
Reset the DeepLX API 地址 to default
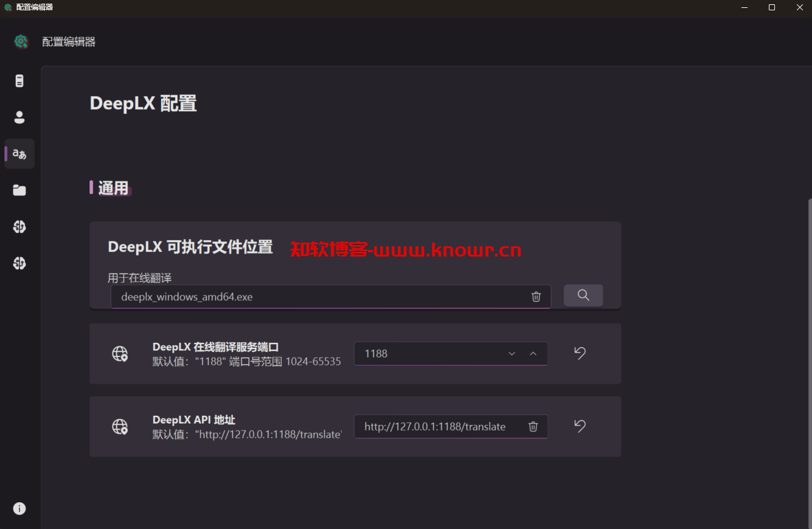pyautogui.click(x=580, y=426)
